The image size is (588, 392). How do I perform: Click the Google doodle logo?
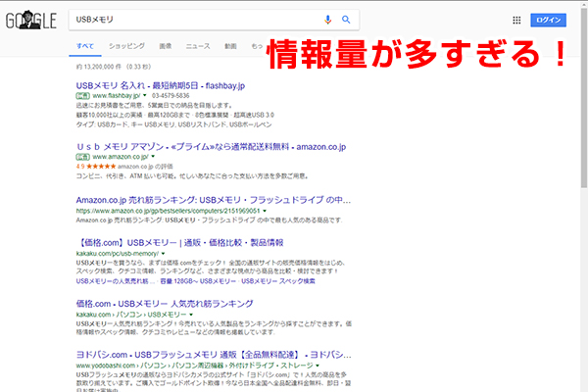31,20
